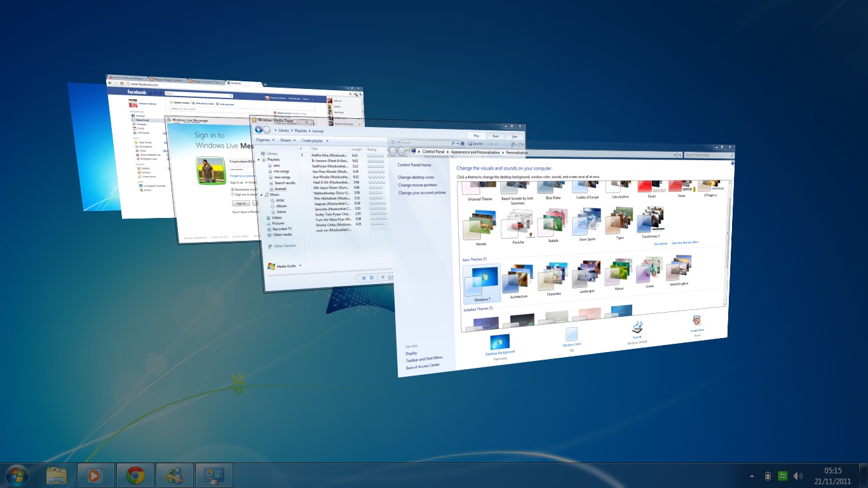Toggle repeat in Windows Media Player
Screen dimensions: 868x488
click(x=372, y=278)
